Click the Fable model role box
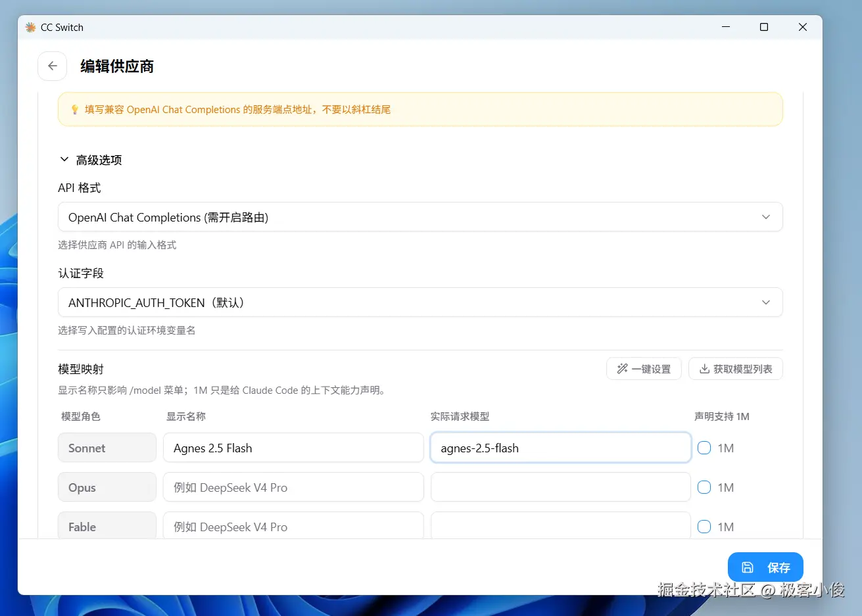Screen dimensions: 862x616 point(107,525)
